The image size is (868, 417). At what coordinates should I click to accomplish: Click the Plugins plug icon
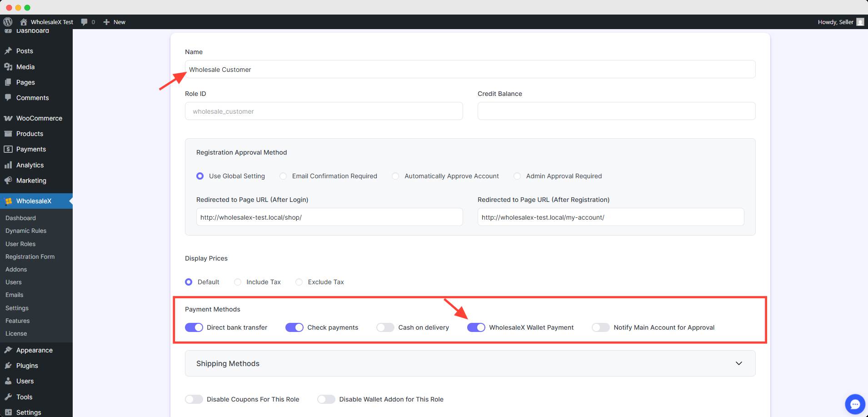pos(8,366)
